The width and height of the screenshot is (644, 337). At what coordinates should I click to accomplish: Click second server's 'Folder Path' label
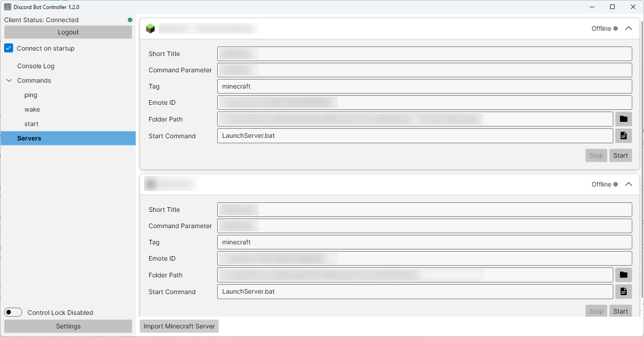pos(165,275)
